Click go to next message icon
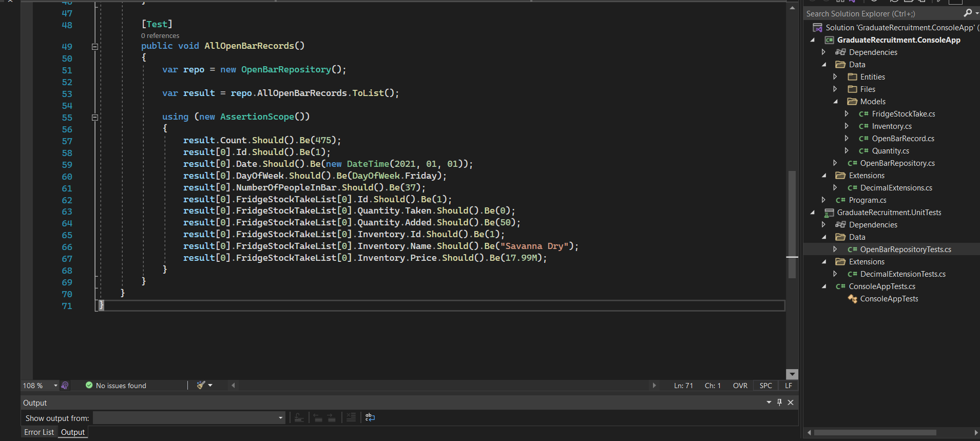980x441 pixels. (332, 417)
